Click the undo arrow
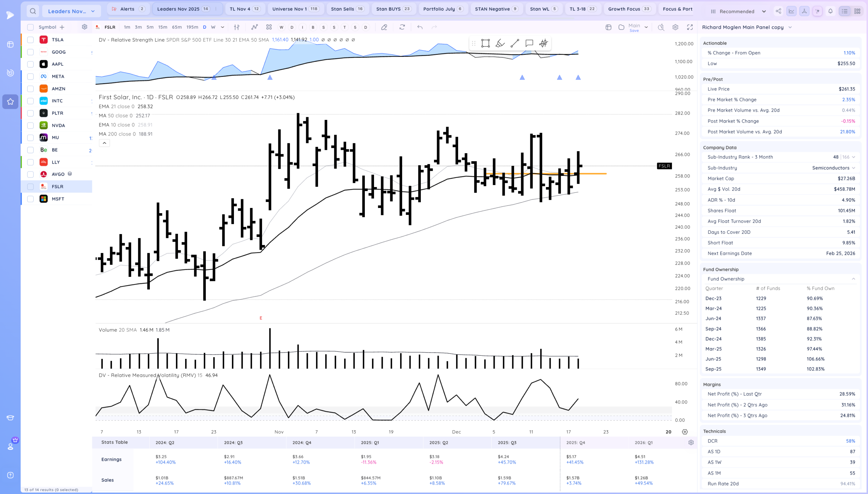The height and width of the screenshot is (494, 868). click(x=420, y=27)
